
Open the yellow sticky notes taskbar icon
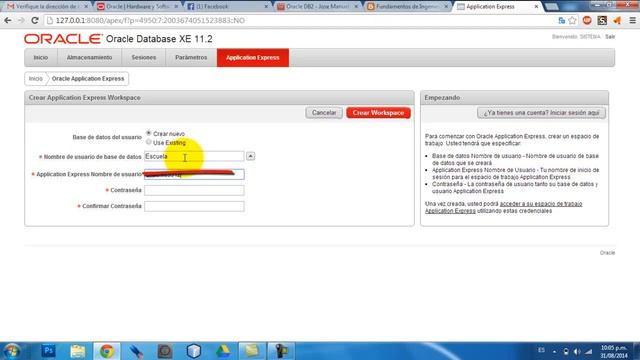click(252, 351)
